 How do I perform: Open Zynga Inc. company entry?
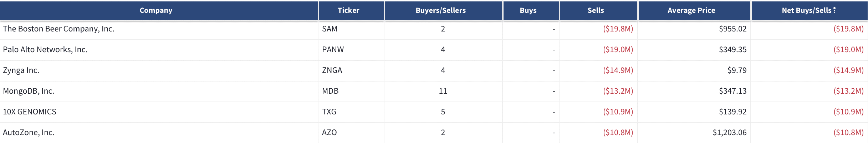click(21, 70)
